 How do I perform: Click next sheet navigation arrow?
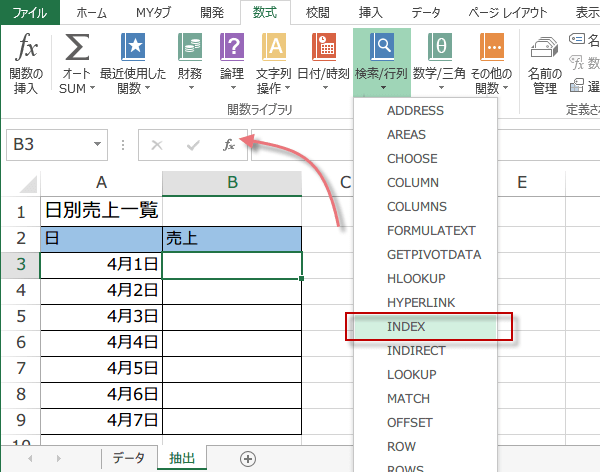coord(58,458)
